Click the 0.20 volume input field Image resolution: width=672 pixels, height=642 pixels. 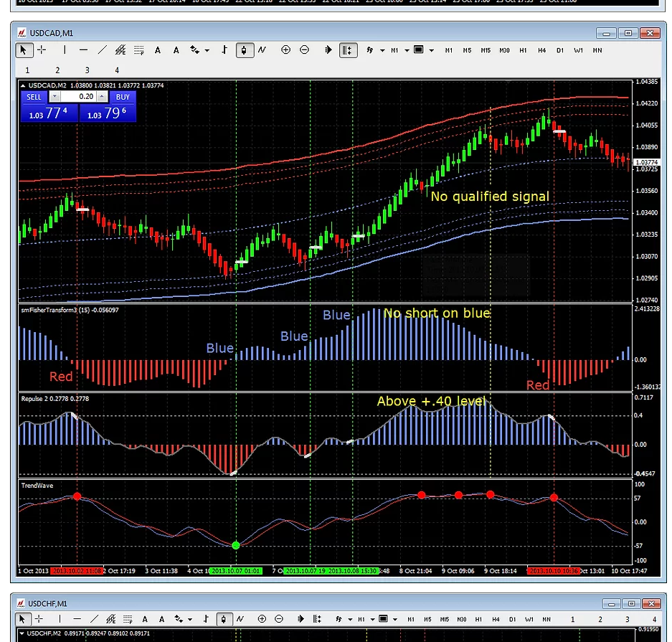click(x=78, y=96)
